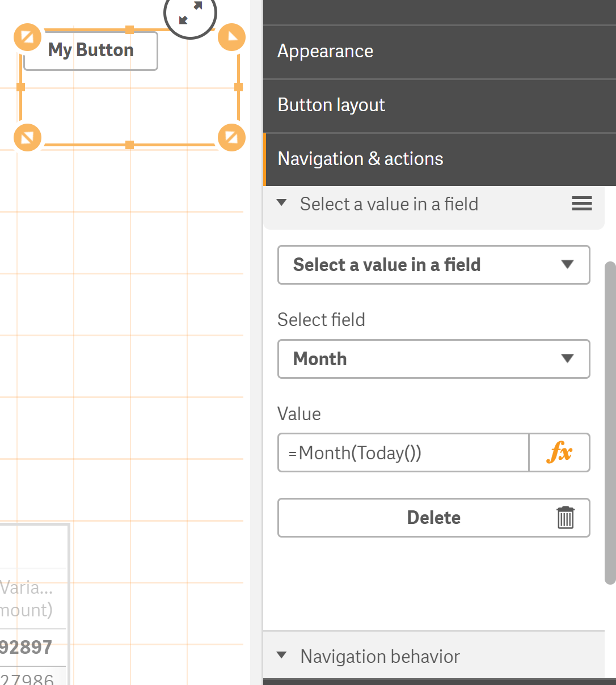Click bottom-left resize handle of button object
Image resolution: width=616 pixels, height=685 pixels.
[27, 138]
